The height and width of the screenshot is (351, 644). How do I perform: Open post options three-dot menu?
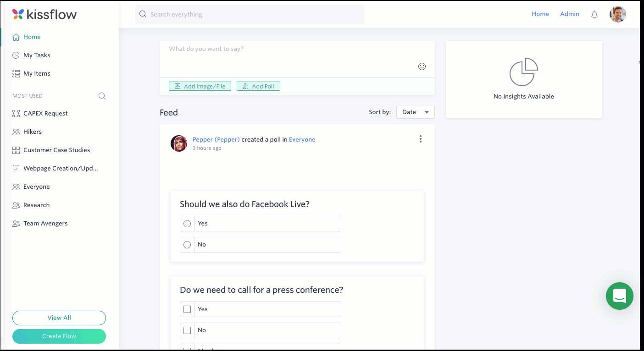point(421,139)
